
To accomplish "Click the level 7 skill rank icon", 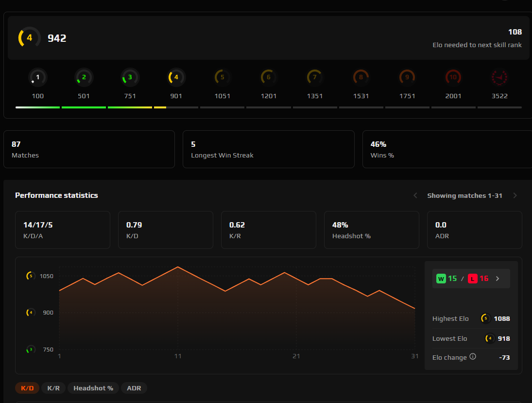I will pyautogui.click(x=314, y=77).
